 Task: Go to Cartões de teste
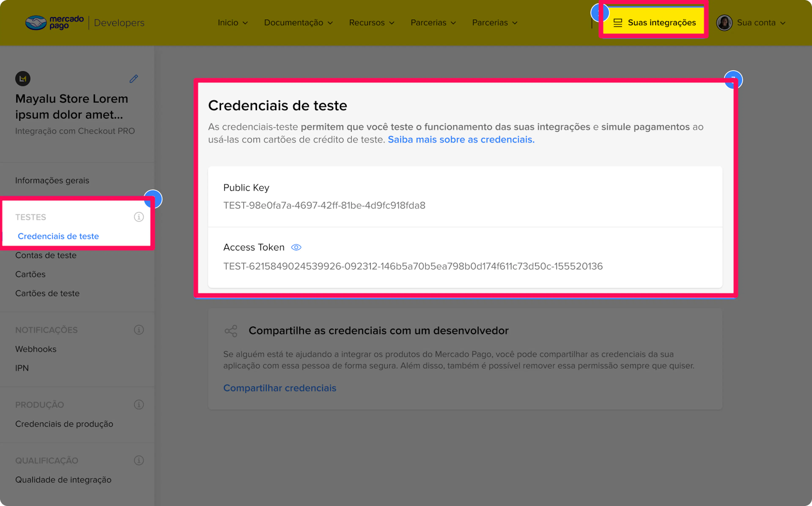[x=48, y=293]
